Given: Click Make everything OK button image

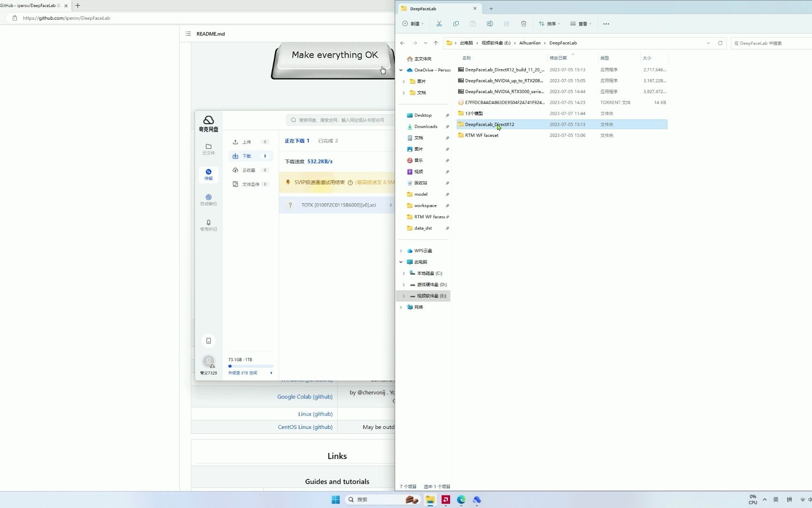Looking at the screenshot, I should pyautogui.click(x=334, y=60).
